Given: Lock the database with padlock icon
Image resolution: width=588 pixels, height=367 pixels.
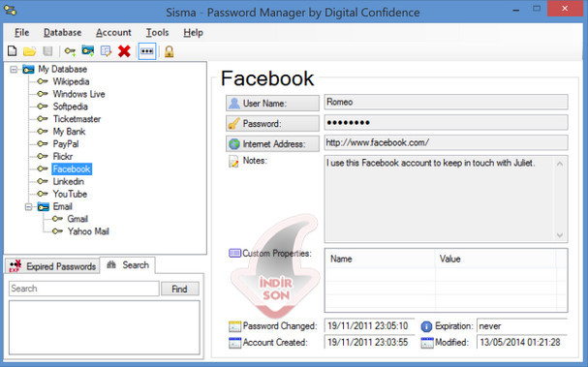Looking at the screenshot, I should point(170,51).
